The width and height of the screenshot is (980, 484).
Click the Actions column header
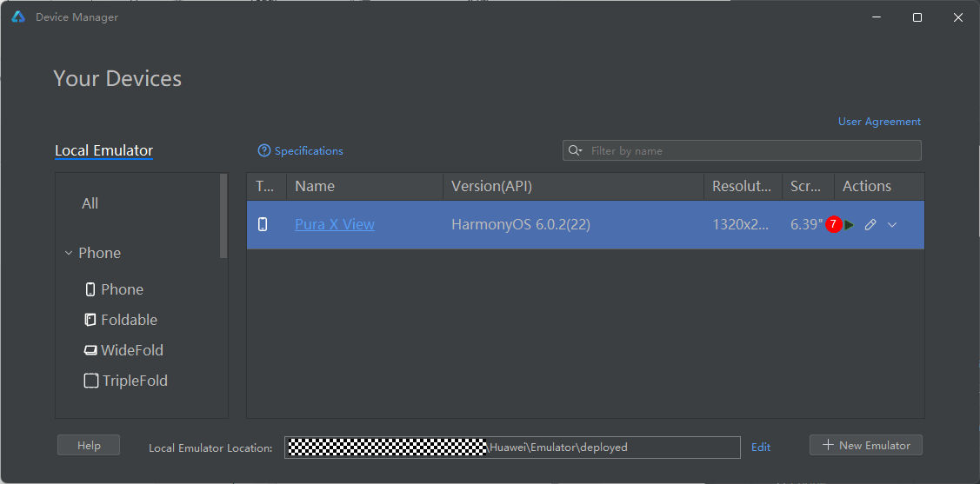coord(879,186)
